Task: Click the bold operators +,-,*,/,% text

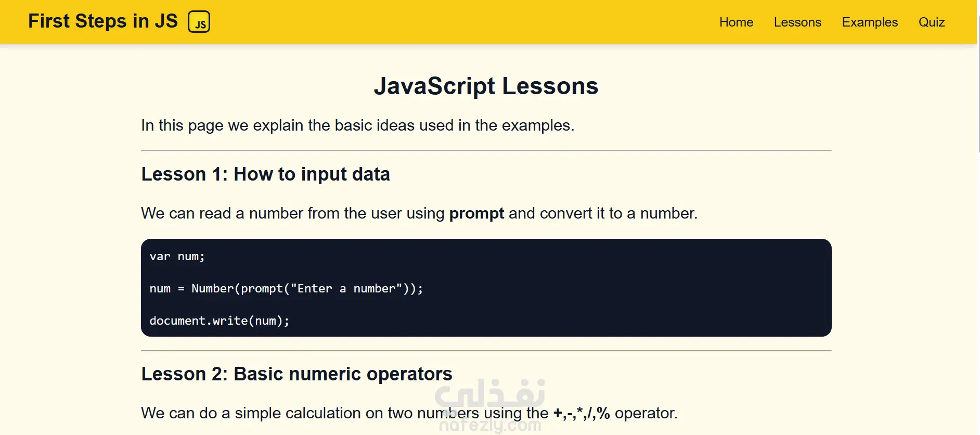Action: [x=582, y=413]
